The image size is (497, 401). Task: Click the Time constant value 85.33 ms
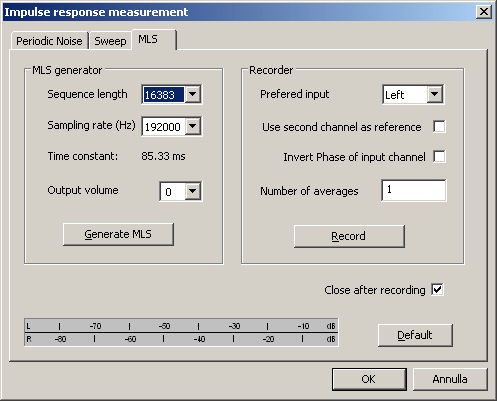pyautogui.click(x=163, y=156)
